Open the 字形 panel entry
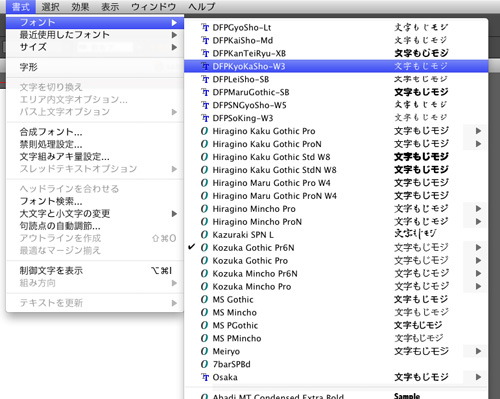This screenshot has width=500, height=399. point(95,67)
